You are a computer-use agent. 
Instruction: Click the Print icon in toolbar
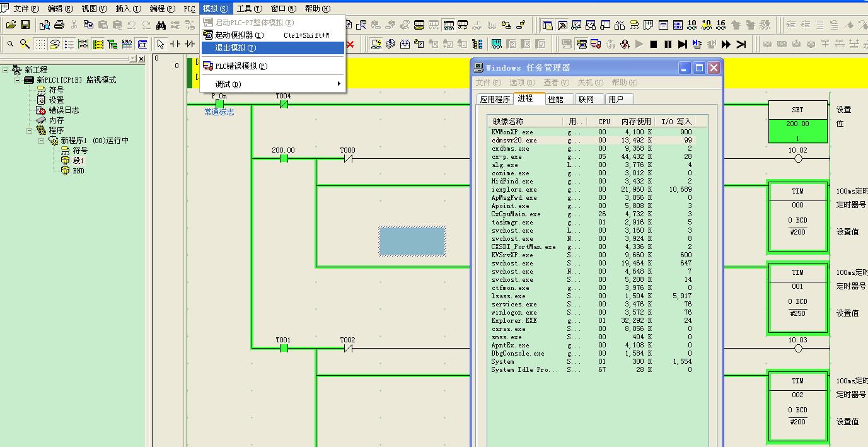(x=59, y=25)
